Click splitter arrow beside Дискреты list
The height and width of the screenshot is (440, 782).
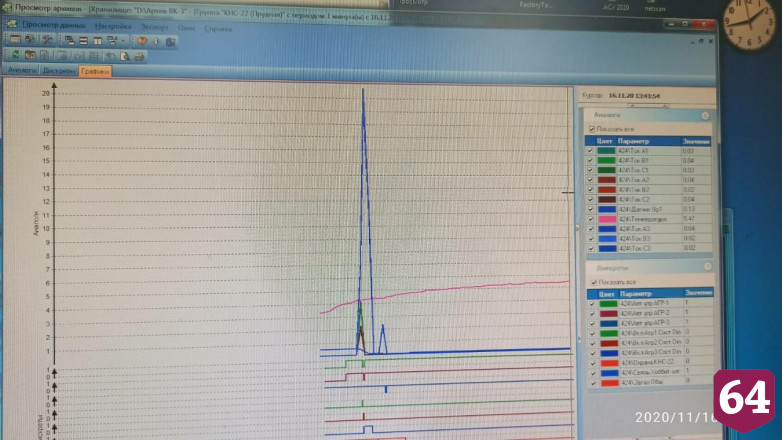coord(579,339)
